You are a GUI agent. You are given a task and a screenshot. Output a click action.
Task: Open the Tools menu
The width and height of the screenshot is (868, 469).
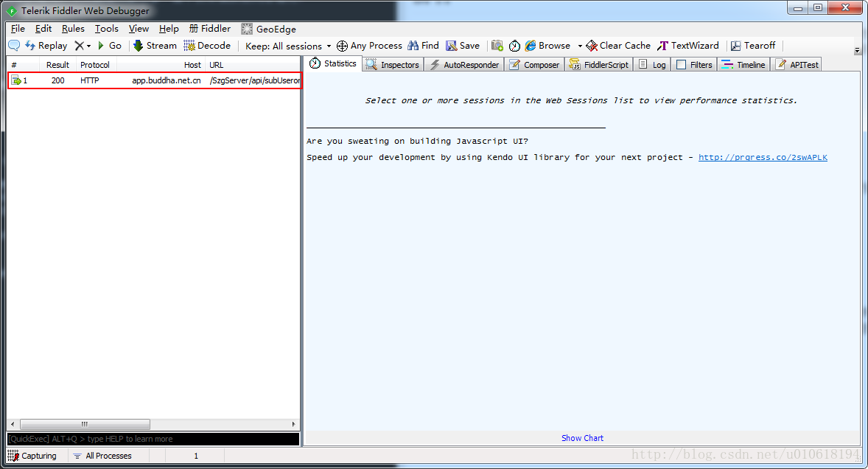click(106, 29)
